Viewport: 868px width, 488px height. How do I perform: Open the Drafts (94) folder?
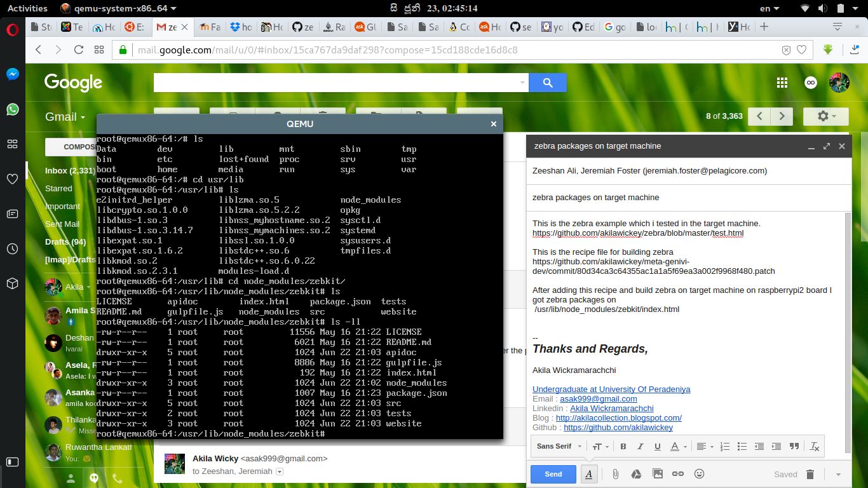tap(65, 242)
